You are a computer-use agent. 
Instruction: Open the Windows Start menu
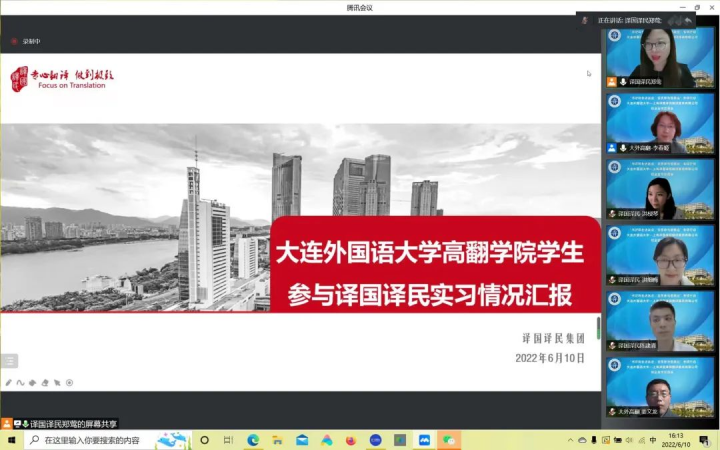(12, 440)
